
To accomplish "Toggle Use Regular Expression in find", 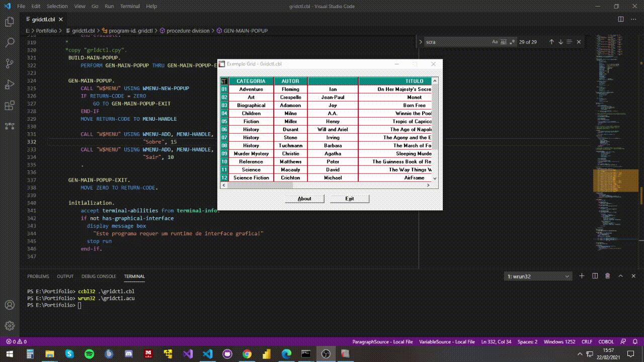I will point(512,42).
